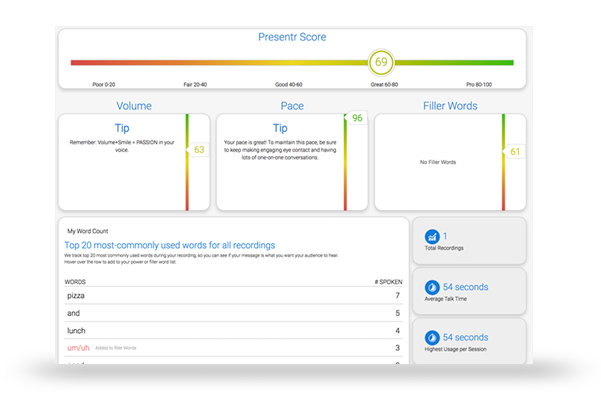The height and width of the screenshot is (404, 601).
Task: Click the 'Top 20 most-commonly used words' heading
Action: pos(170,245)
